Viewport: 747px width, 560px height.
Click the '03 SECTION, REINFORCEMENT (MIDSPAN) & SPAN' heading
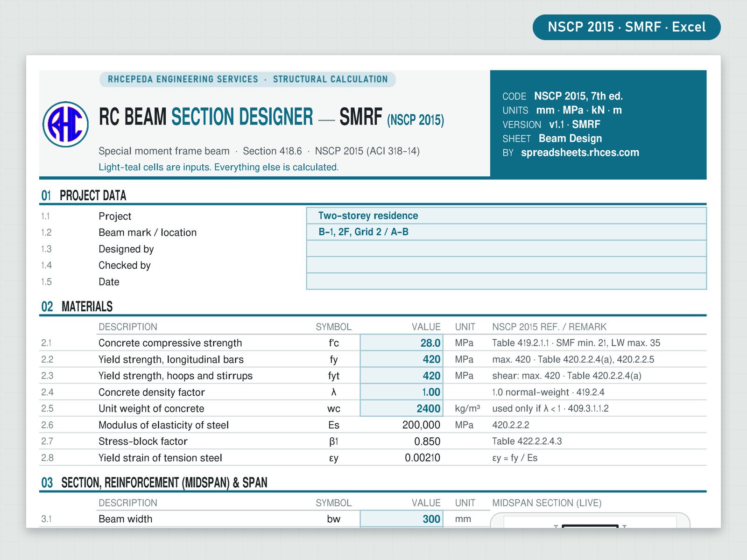pyautogui.click(x=154, y=483)
